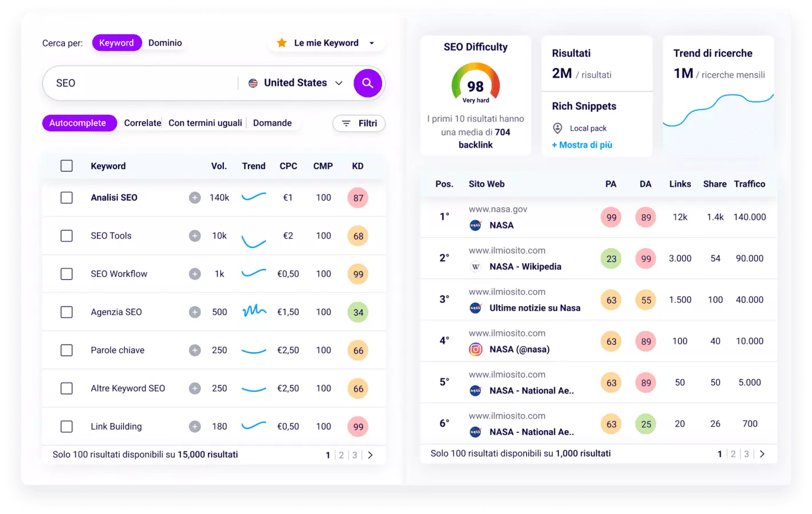
Task: Click the filter lines icon in Filtri
Action: pos(346,123)
